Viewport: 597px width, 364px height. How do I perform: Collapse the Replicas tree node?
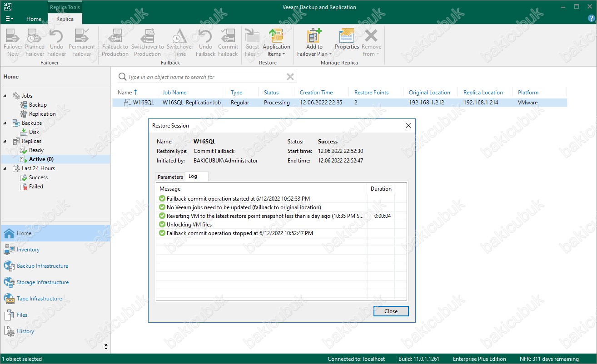click(x=5, y=141)
